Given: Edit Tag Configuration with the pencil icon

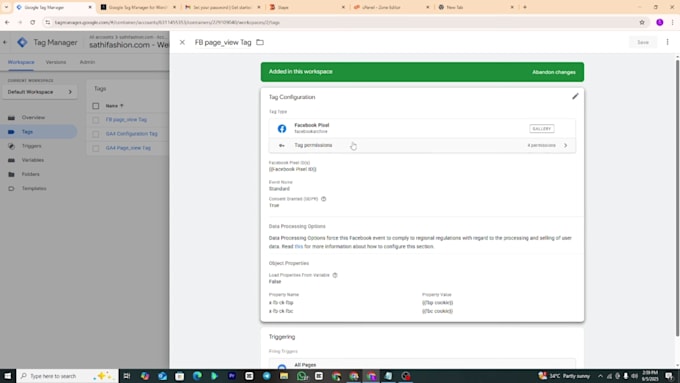Looking at the screenshot, I should (x=575, y=96).
